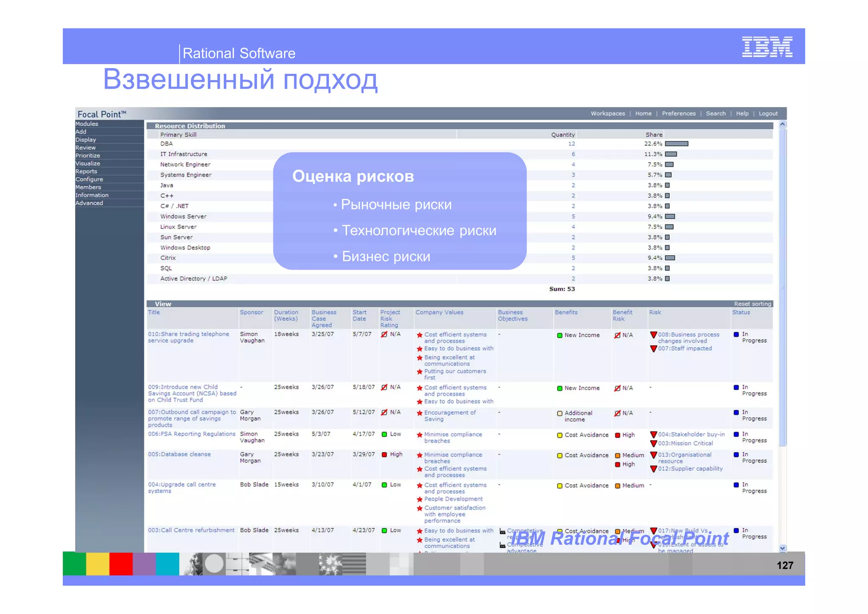This screenshot has height=614, width=868.
Task: Sort by Status column header
Action: pyautogui.click(x=741, y=313)
